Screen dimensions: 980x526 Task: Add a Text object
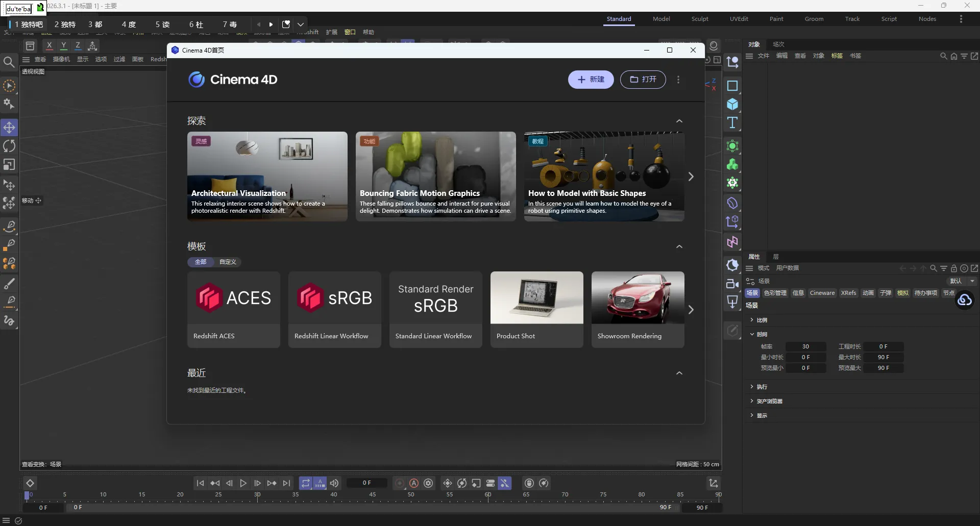tap(732, 122)
